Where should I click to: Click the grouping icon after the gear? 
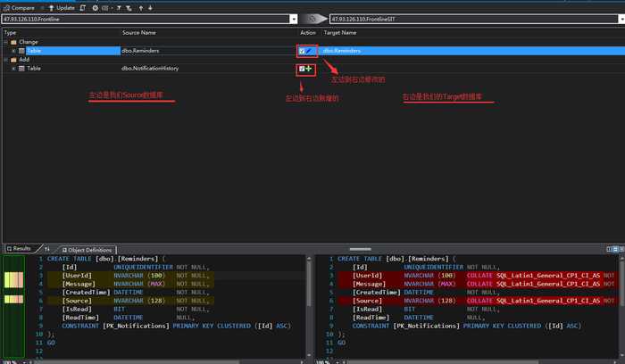(x=104, y=7)
